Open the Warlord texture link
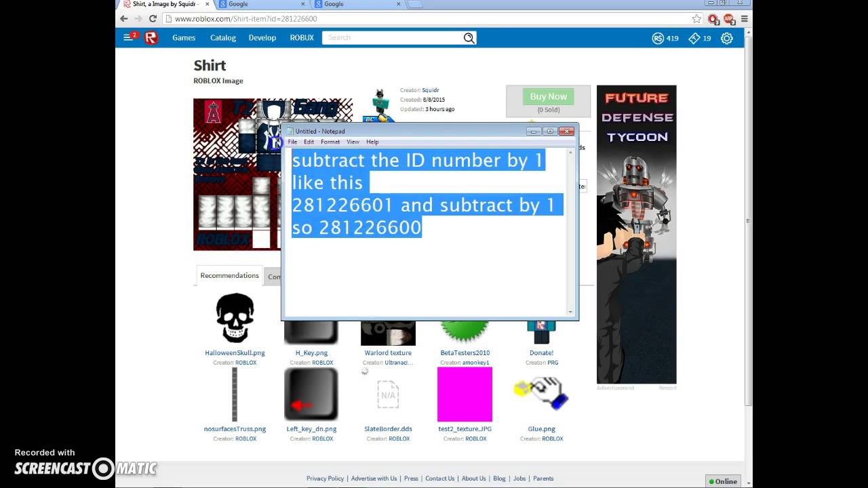The height and width of the screenshot is (488, 868). (388, 353)
